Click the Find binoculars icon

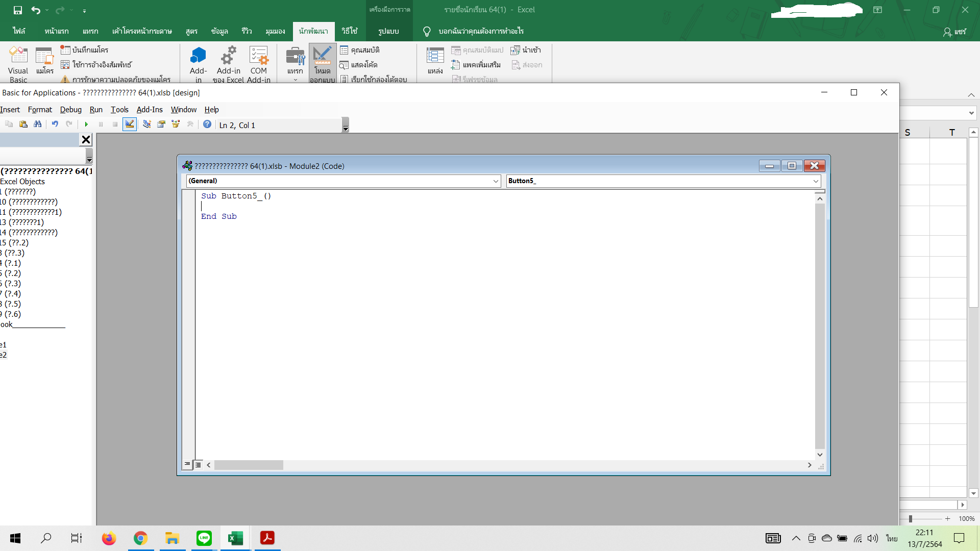click(x=37, y=124)
